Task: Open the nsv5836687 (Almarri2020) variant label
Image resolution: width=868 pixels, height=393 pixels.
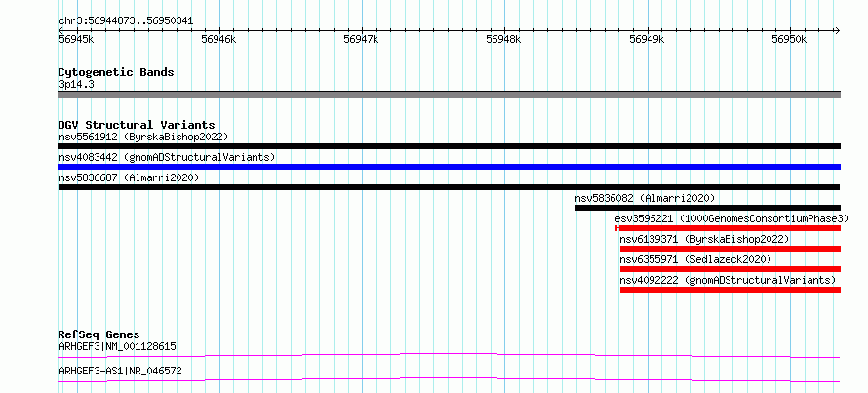Action: pos(129,177)
